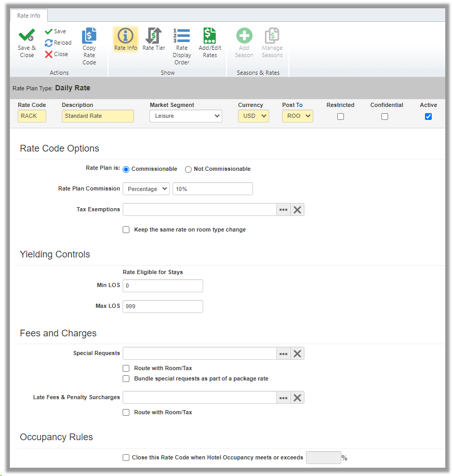This screenshot has height=476, width=452.
Task: Browse Tax Exemptions with ellipsis button
Action: click(x=284, y=210)
